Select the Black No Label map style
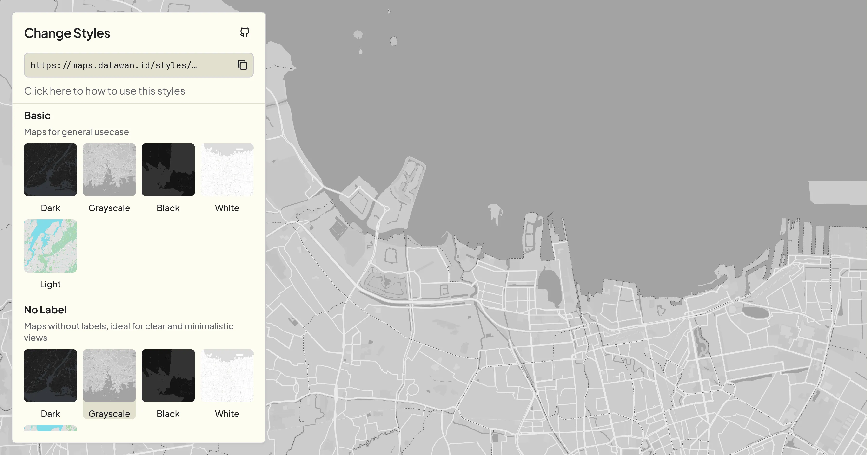Screen dimensions: 868x455 (168, 375)
